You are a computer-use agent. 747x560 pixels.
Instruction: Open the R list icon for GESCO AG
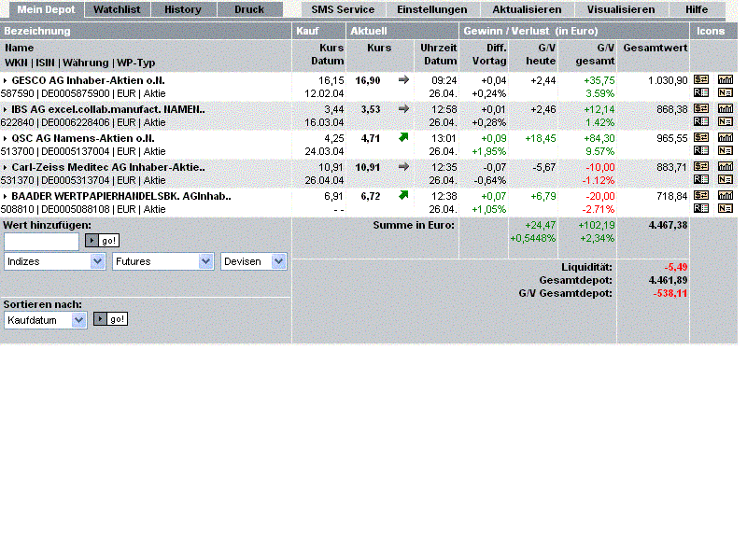click(701, 92)
